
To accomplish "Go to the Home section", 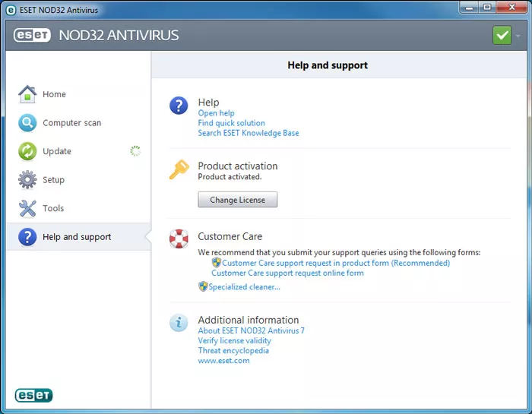I will (79, 94).
